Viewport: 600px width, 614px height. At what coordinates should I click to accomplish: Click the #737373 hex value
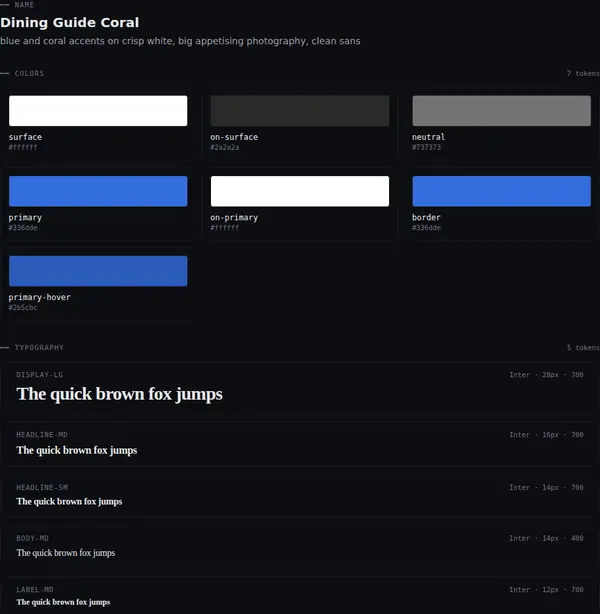click(x=427, y=148)
